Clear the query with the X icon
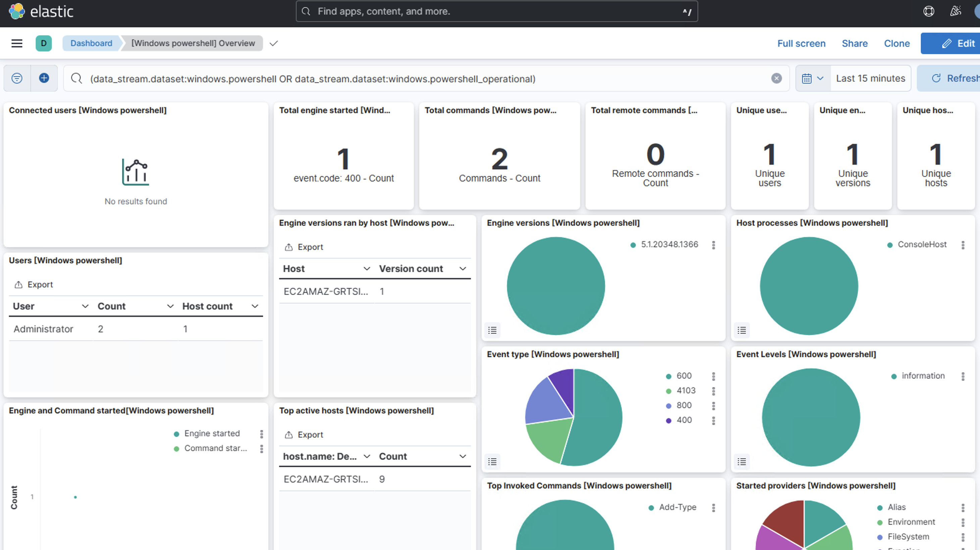 tap(776, 78)
